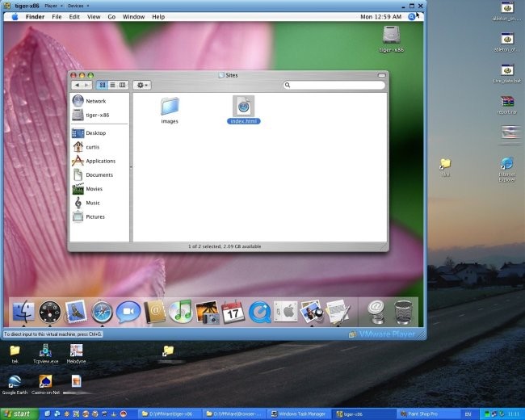Open the Help menu
The height and width of the screenshot is (420, 525).
(x=158, y=17)
